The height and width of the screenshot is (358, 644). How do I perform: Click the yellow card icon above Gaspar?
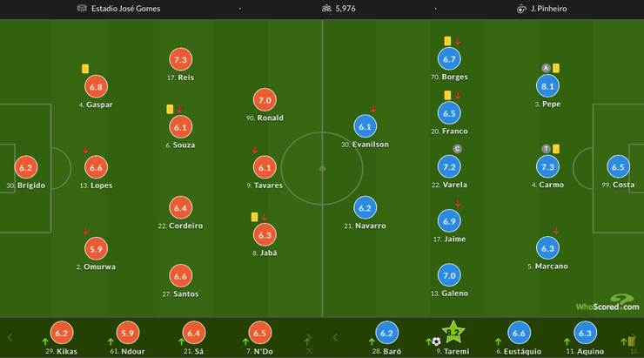(85, 69)
